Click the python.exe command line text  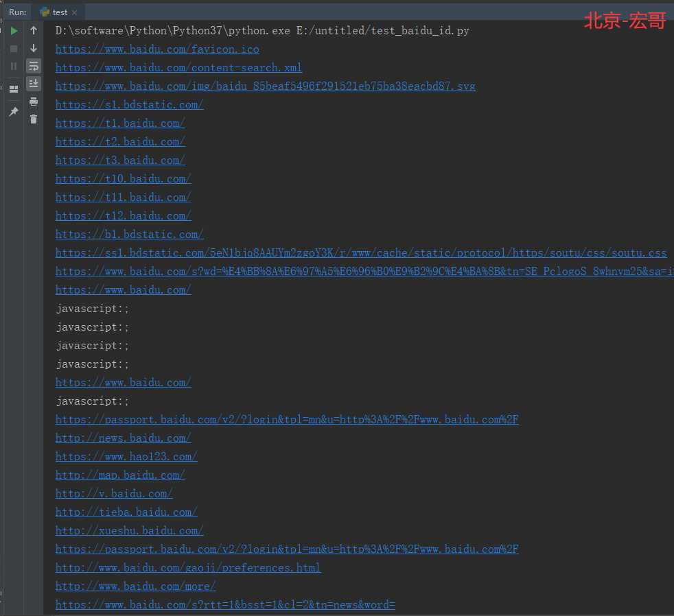point(262,30)
